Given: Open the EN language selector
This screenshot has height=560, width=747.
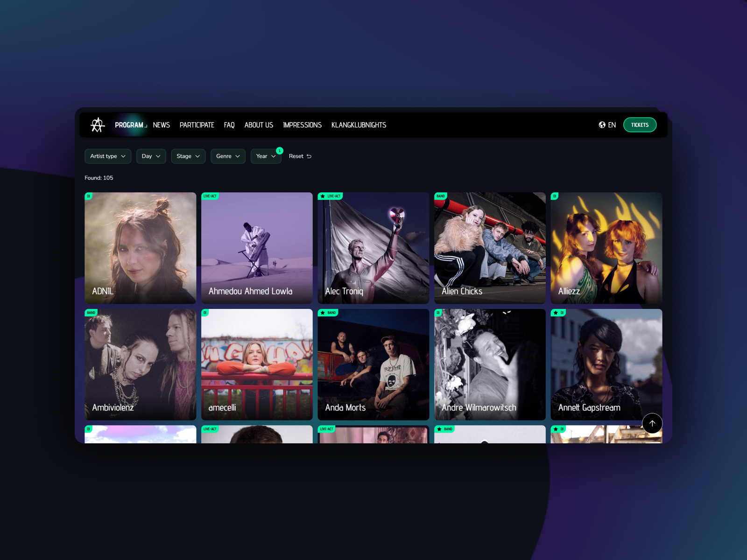Looking at the screenshot, I should click(x=607, y=125).
